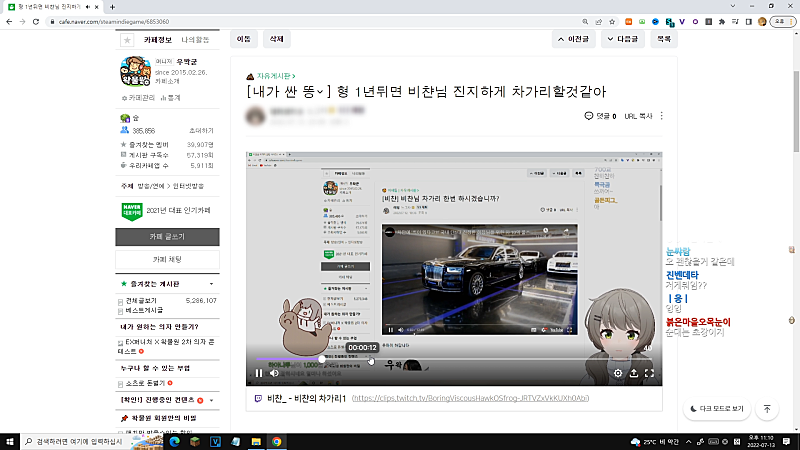Click the star favorite icon beside 카페정보
Screen dimensions: 800x450
pos(127,40)
